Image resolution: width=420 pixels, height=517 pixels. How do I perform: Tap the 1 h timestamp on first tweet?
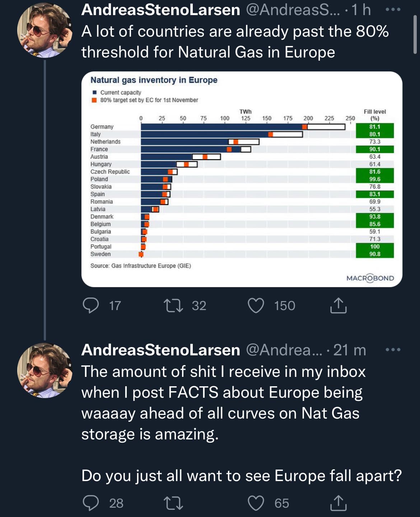tap(361, 10)
